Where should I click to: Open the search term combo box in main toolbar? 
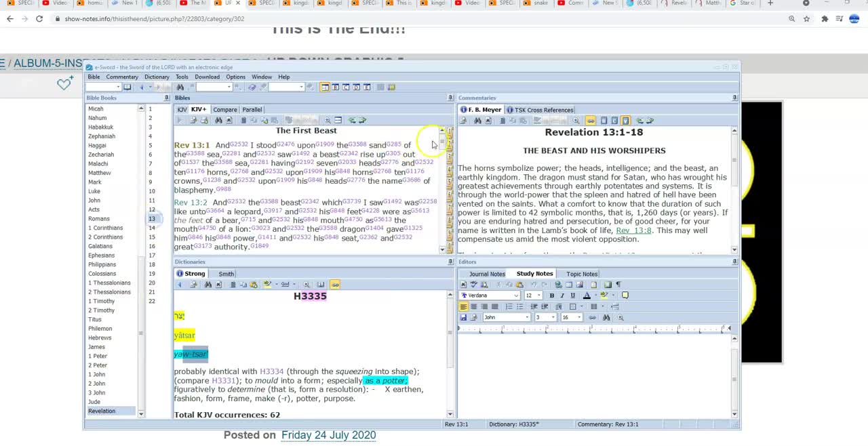pyautogui.click(x=214, y=87)
